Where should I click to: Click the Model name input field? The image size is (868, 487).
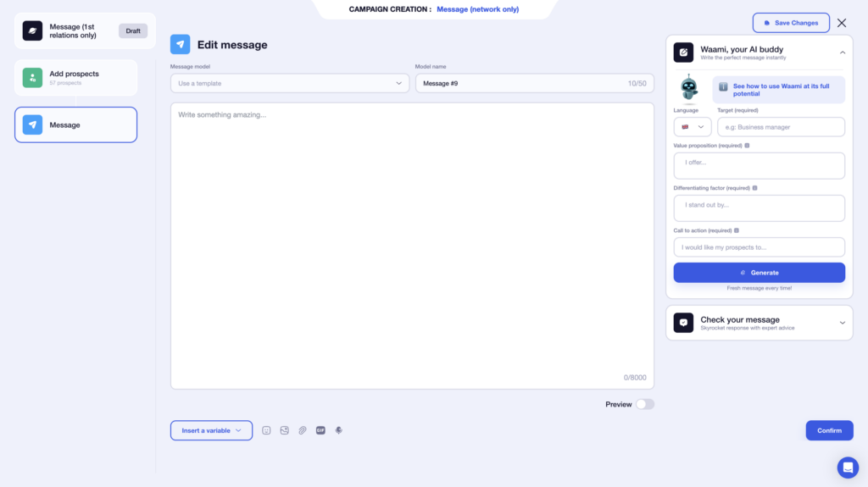click(535, 84)
